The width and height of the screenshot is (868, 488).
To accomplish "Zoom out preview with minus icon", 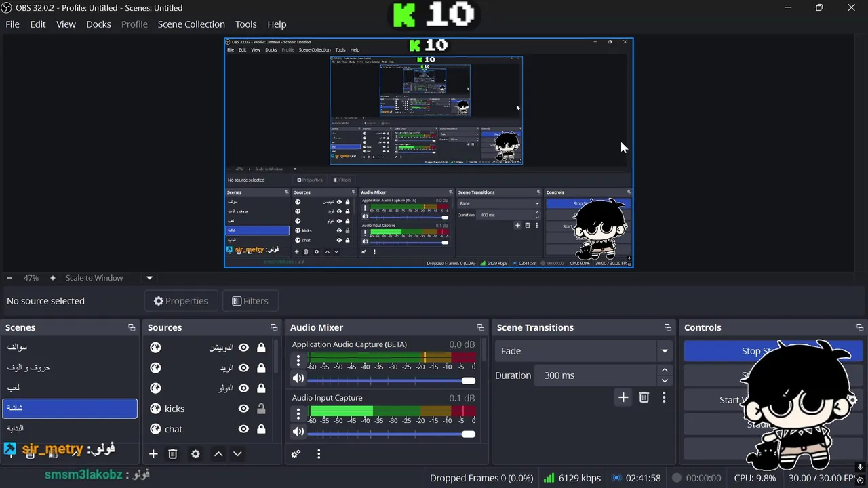I will point(9,278).
